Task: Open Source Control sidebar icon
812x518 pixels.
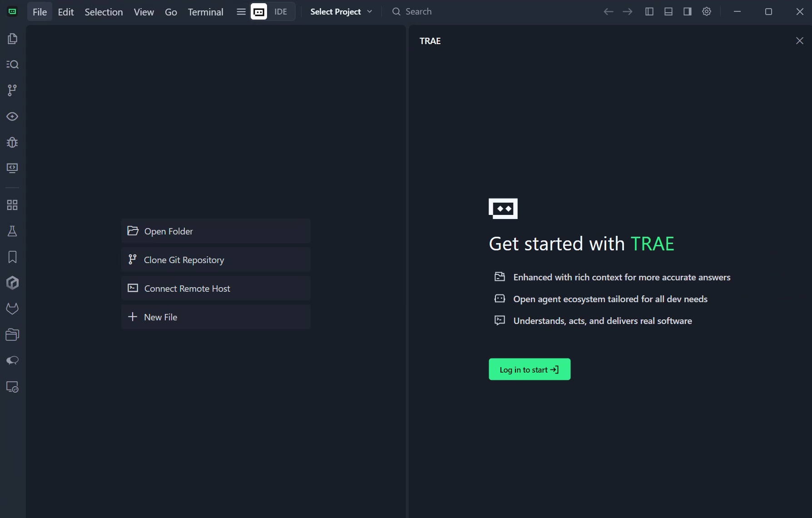Action: (12, 90)
